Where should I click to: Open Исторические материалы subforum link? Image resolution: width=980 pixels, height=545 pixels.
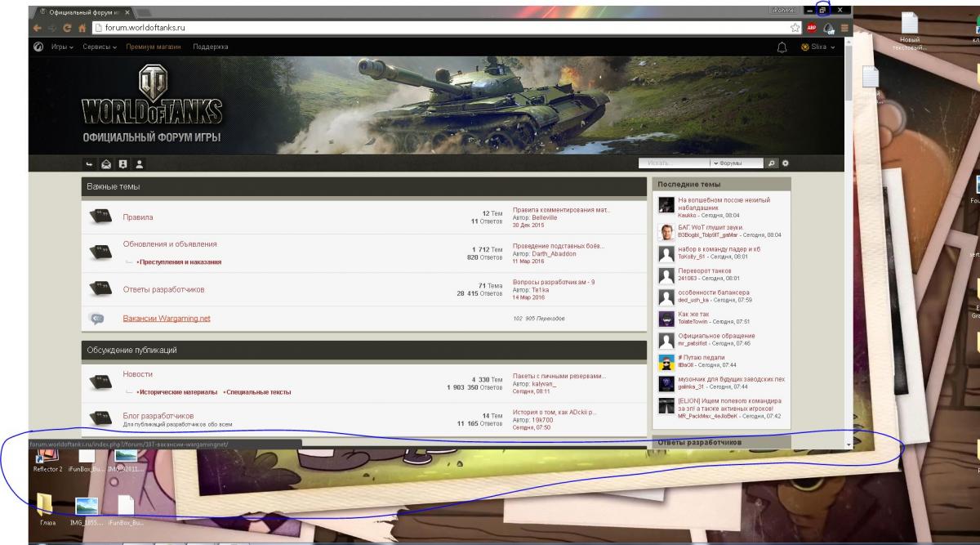click(178, 392)
